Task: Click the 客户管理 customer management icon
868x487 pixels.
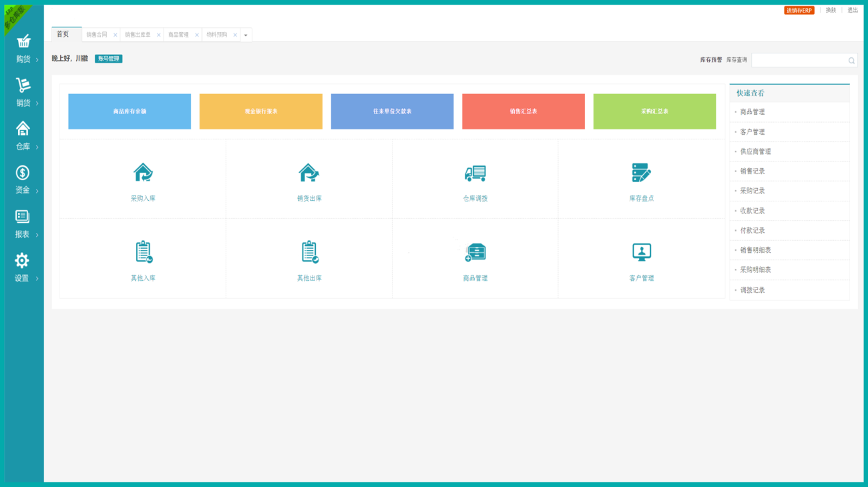Action: (x=642, y=252)
